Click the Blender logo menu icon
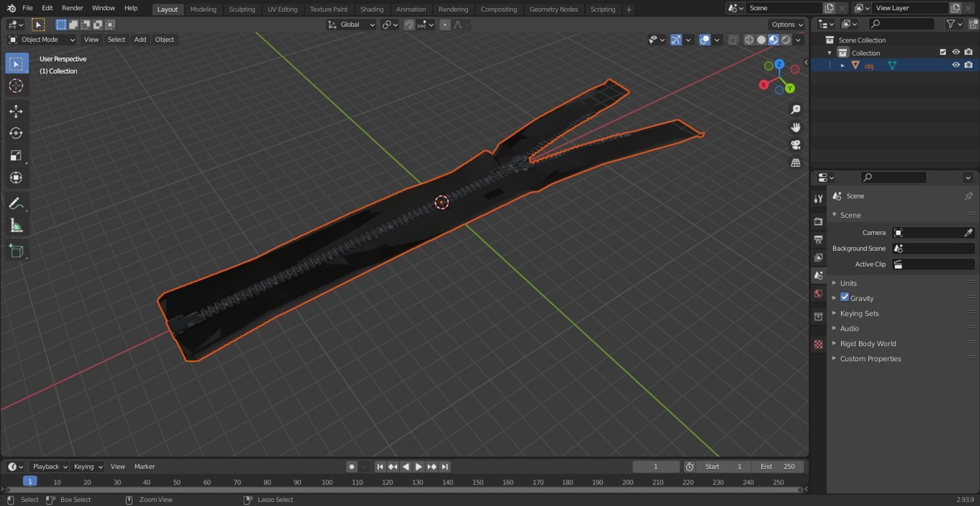 click(x=11, y=8)
